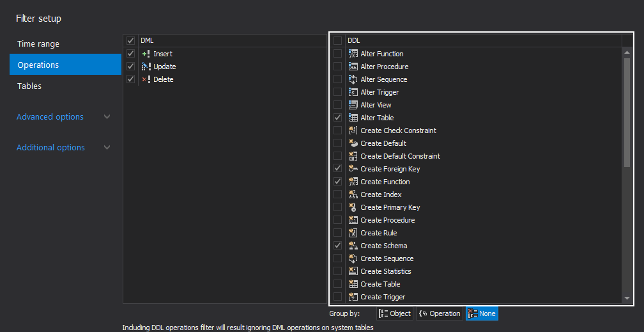Group DDL list by Object
The height and width of the screenshot is (332, 644).
pyautogui.click(x=395, y=313)
